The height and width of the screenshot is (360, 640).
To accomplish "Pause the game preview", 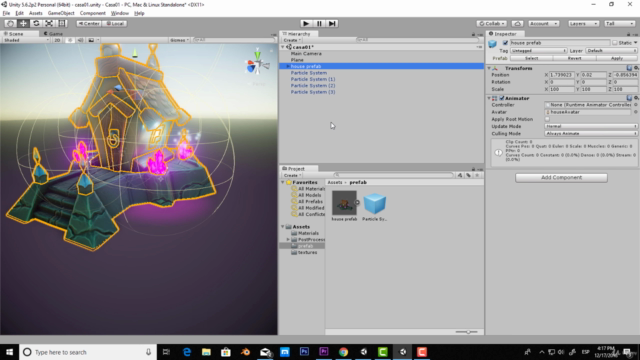I will pyautogui.click(x=319, y=24).
